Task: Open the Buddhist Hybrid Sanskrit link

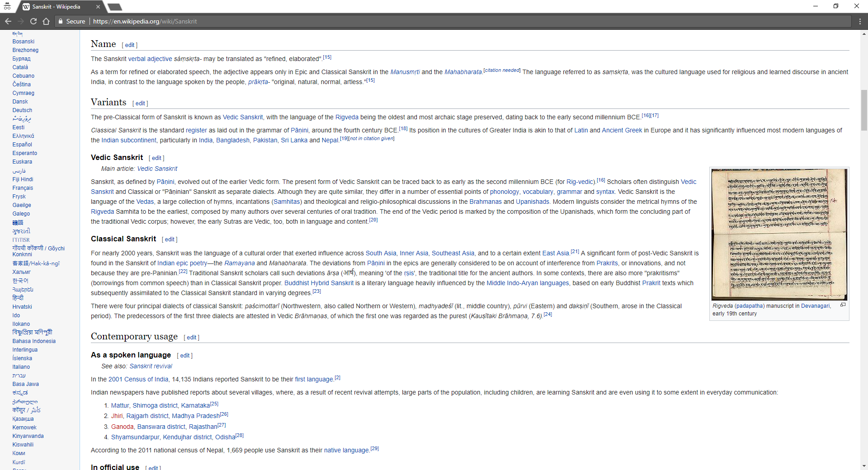Action: coord(319,283)
